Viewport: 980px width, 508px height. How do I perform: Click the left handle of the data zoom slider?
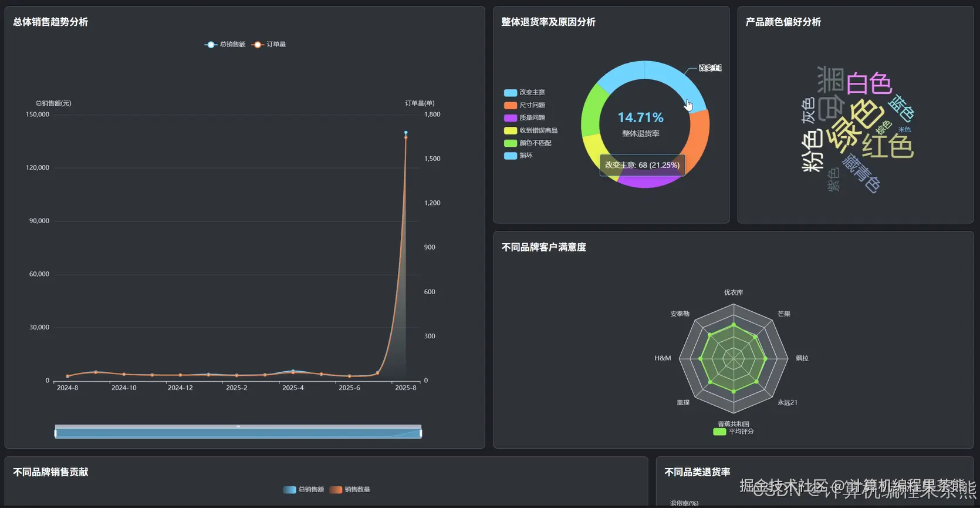(56, 433)
